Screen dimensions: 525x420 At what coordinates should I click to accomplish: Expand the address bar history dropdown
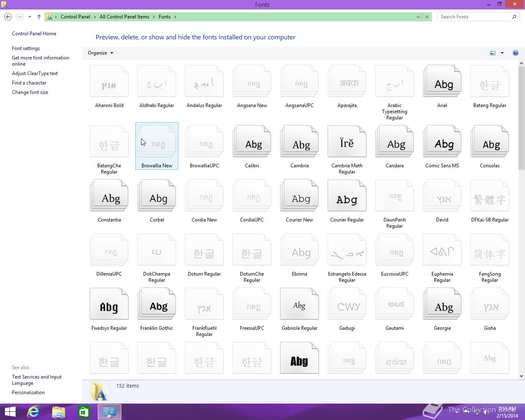[418, 17]
